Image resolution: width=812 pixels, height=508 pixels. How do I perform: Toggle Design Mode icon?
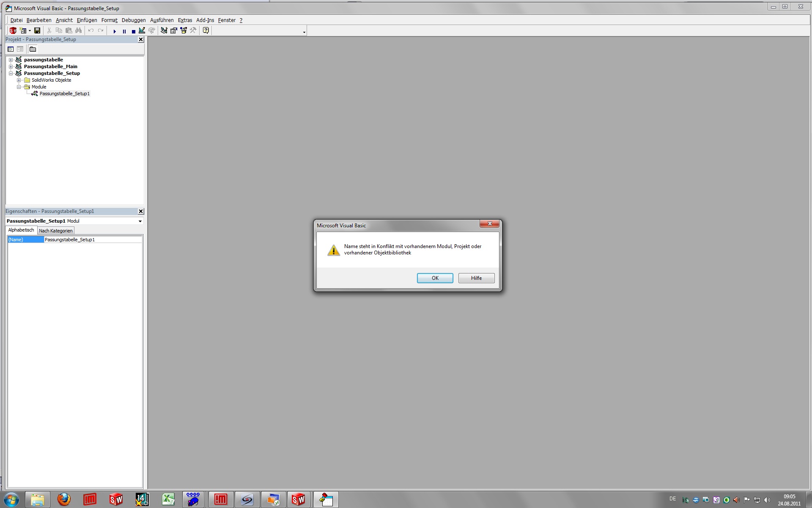click(142, 30)
